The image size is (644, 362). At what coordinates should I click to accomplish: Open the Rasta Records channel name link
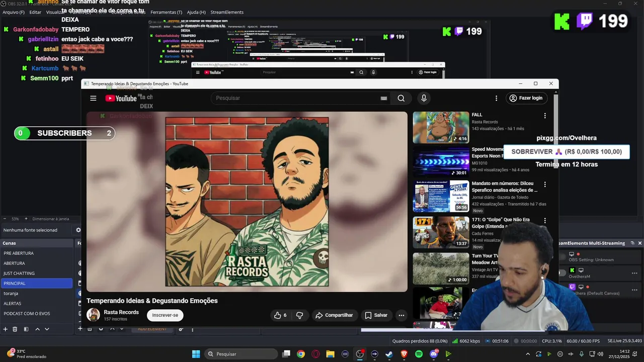tap(121, 312)
